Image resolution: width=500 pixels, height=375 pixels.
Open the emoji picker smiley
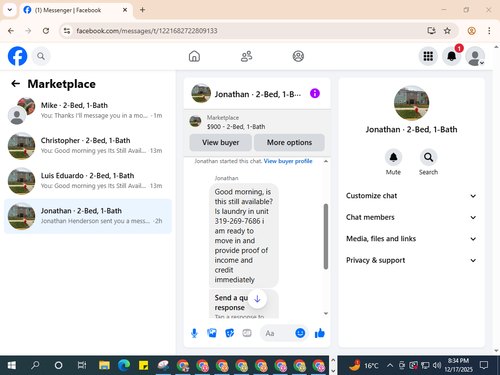click(x=300, y=333)
